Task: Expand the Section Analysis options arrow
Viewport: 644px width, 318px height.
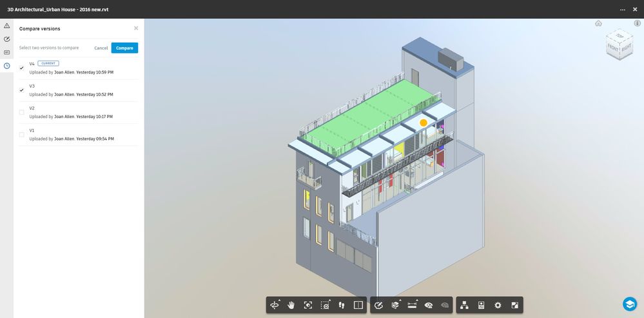Action: [400, 301]
